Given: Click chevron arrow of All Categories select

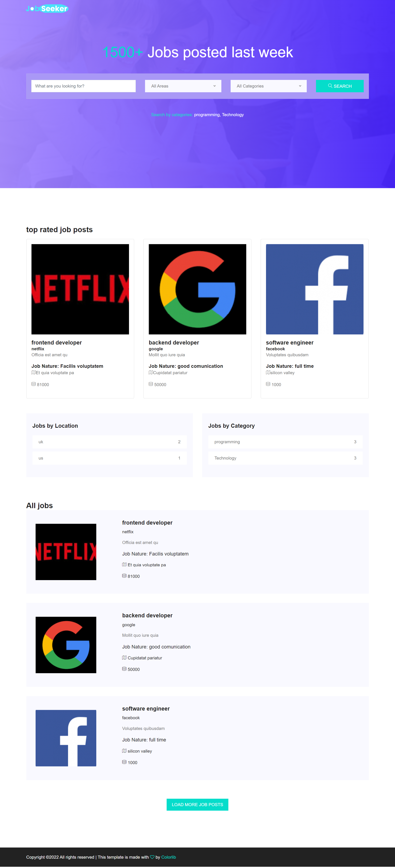Looking at the screenshot, I should pos(300,86).
